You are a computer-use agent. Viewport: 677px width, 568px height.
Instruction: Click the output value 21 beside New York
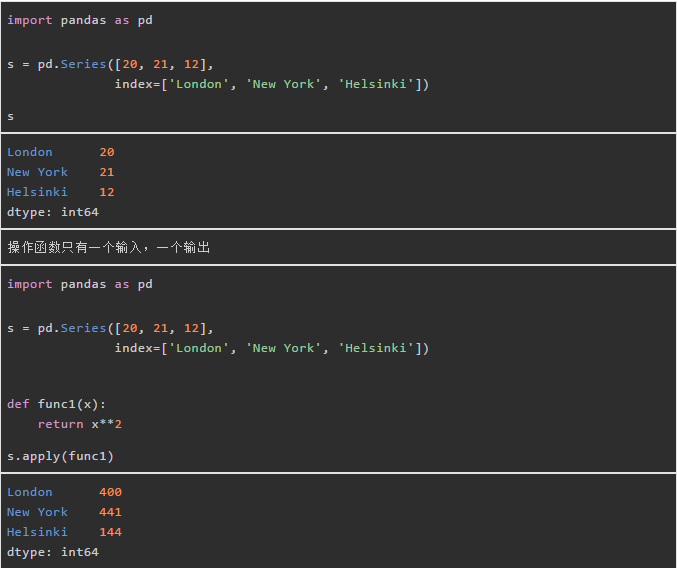point(107,172)
